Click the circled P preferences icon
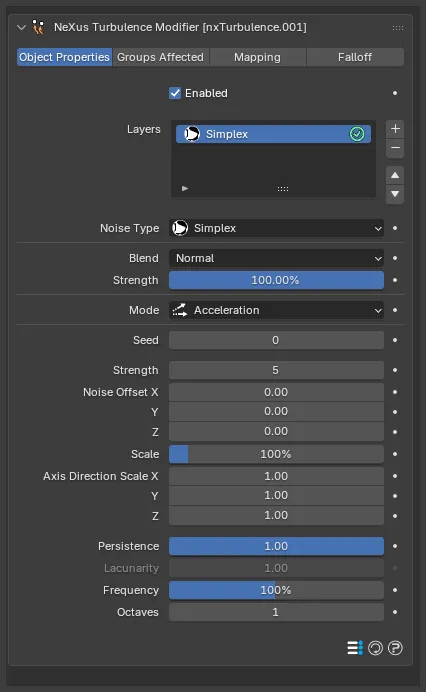 click(395, 648)
